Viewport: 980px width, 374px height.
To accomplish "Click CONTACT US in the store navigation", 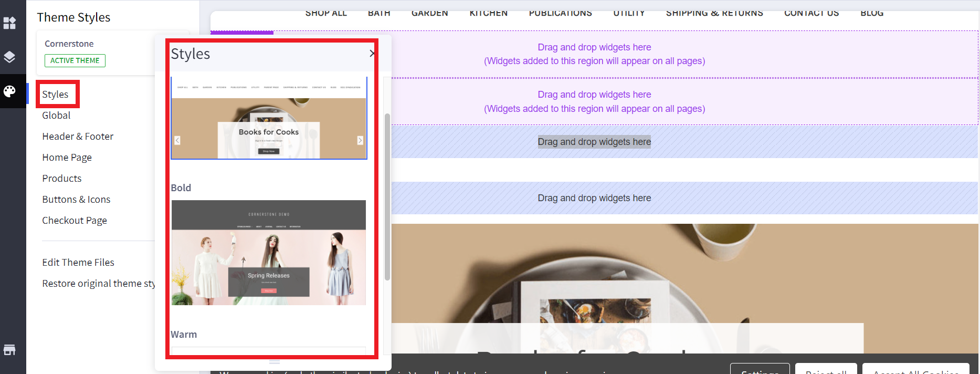I will [x=812, y=13].
